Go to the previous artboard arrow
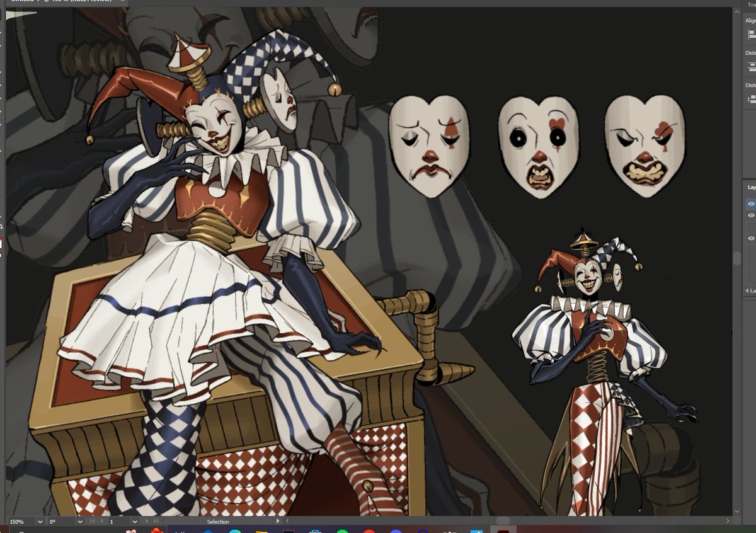Screen dimensions: 756x533 click(x=101, y=522)
